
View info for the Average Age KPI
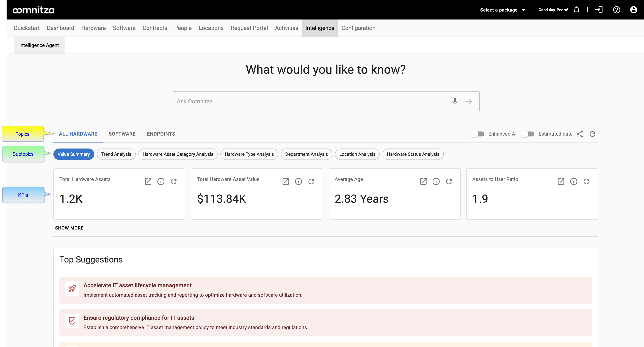[436, 181]
